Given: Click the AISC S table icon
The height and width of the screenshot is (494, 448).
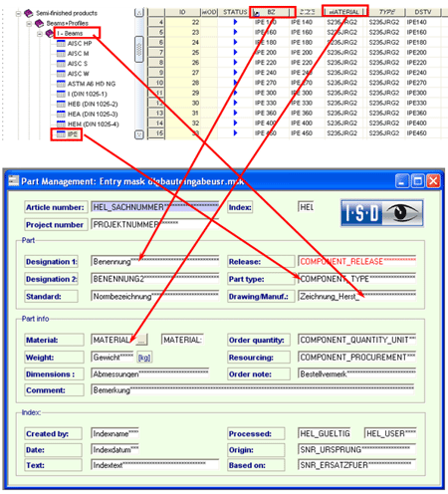Looking at the screenshot, I should pos(61,64).
